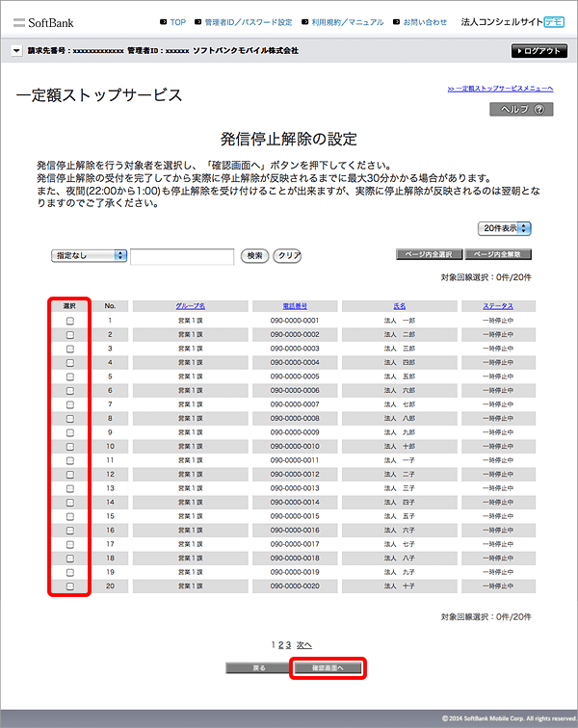The height and width of the screenshot is (728, 578).
Task: Check the checkbox for row 9
Action: point(69,432)
